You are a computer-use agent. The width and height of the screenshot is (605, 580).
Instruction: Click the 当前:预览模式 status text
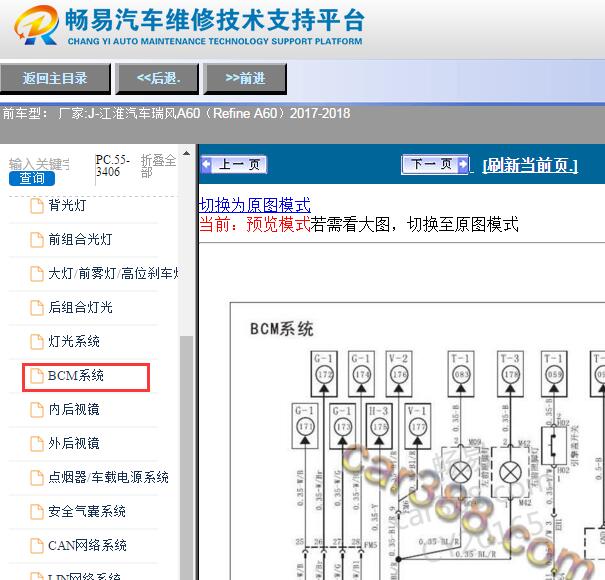pyautogui.click(x=255, y=224)
